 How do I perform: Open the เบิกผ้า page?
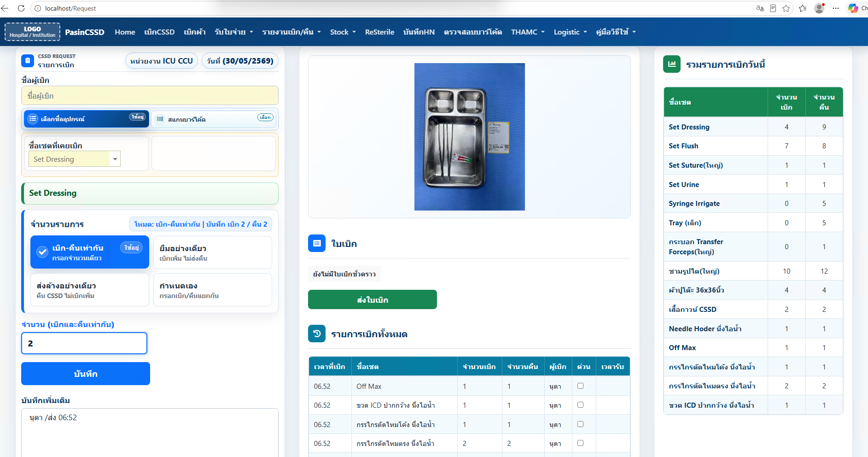(x=194, y=32)
